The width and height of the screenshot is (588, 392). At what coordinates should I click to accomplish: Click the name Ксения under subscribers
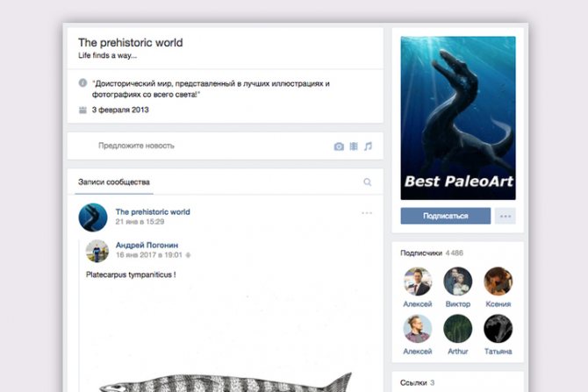coord(498,304)
